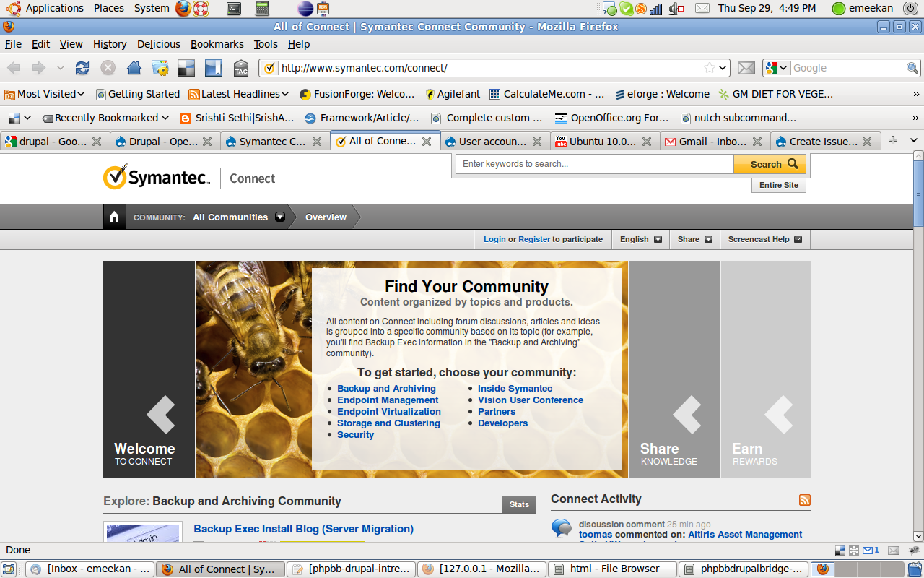Click the blue bookmark sidebar icon in toolbar
This screenshot has width=924, height=578.
214,68
